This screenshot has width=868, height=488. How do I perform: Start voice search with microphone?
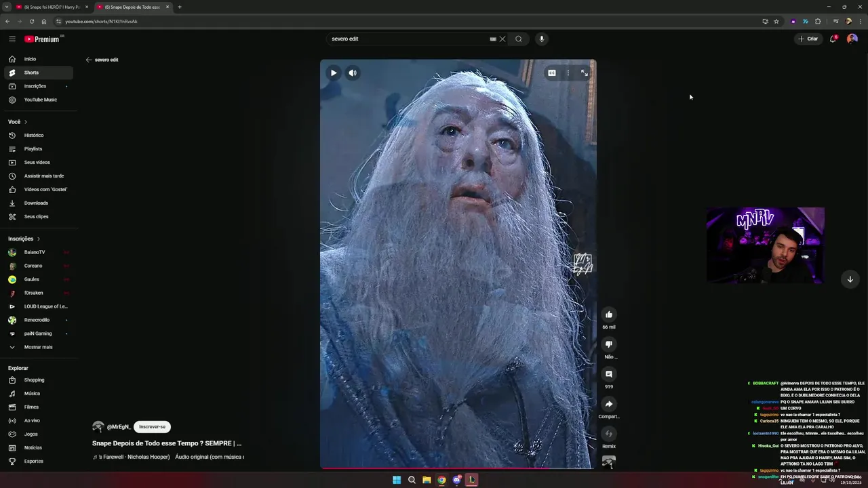pos(541,39)
